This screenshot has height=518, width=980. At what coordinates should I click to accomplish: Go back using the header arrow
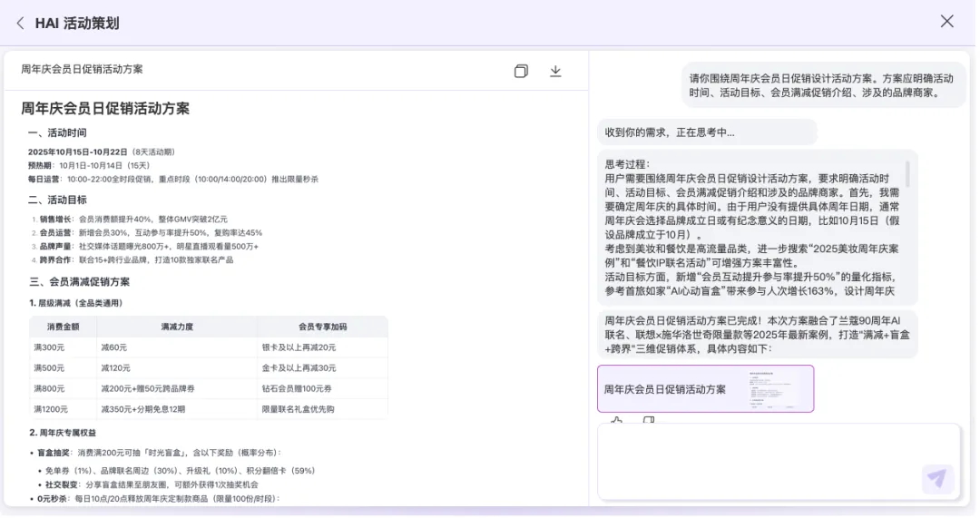click(x=20, y=23)
